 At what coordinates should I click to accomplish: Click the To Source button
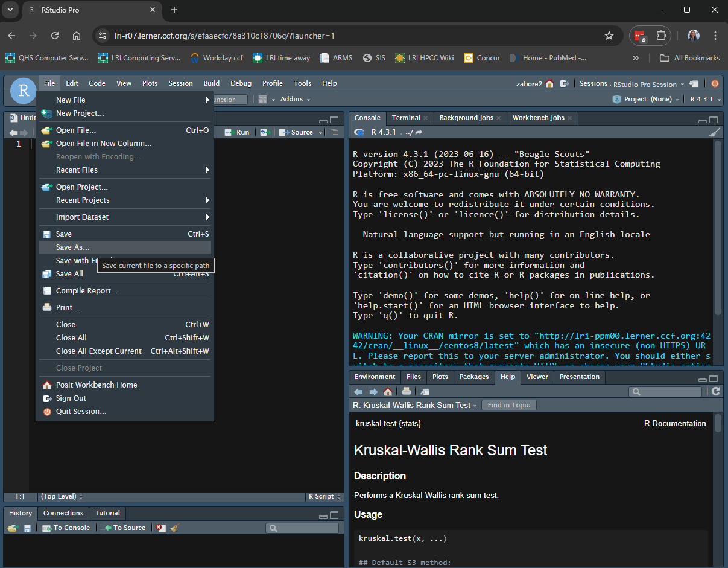coord(124,528)
